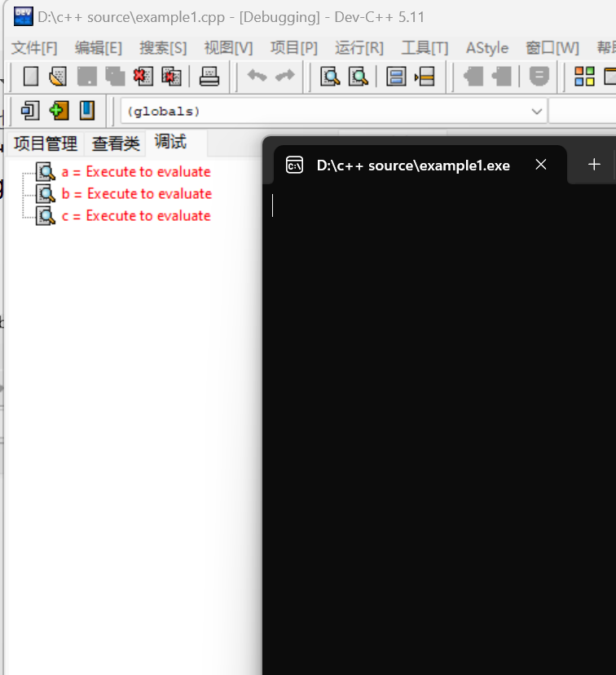The width and height of the screenshot is (616, 675).
Task: Switch to the 项目管理 tab
Action: pyautogui.click(x=45, y=143)
